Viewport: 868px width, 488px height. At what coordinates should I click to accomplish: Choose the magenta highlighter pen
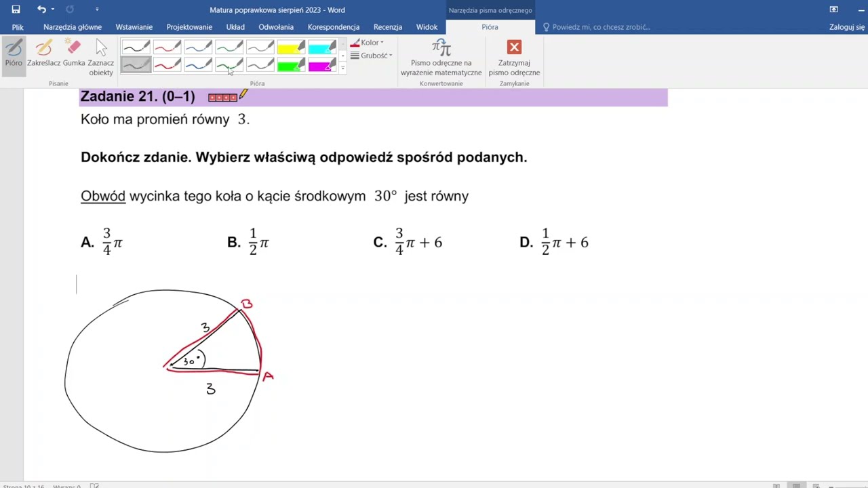click(x=323, y=65)
